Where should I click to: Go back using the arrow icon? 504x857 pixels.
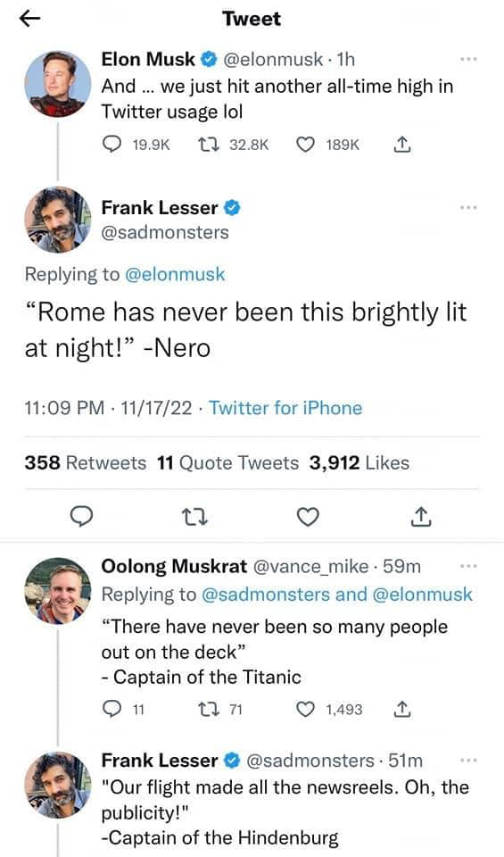29,19
